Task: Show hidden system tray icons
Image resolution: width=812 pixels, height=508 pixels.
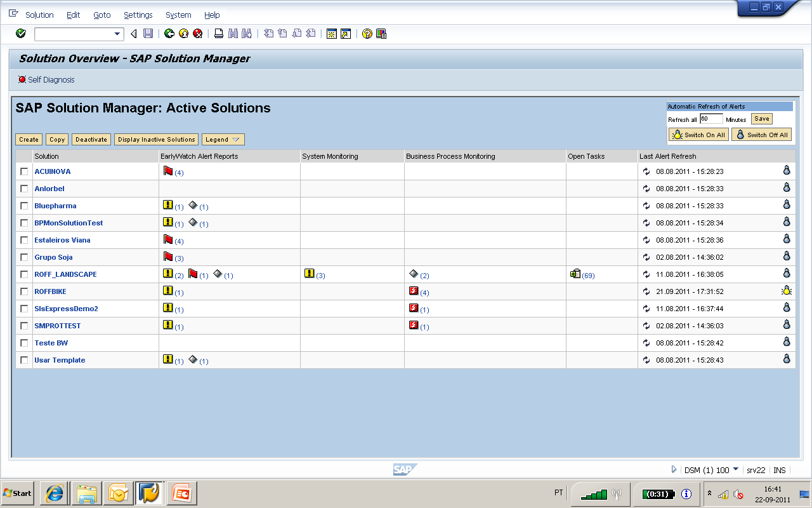Action: coord(709,493)
